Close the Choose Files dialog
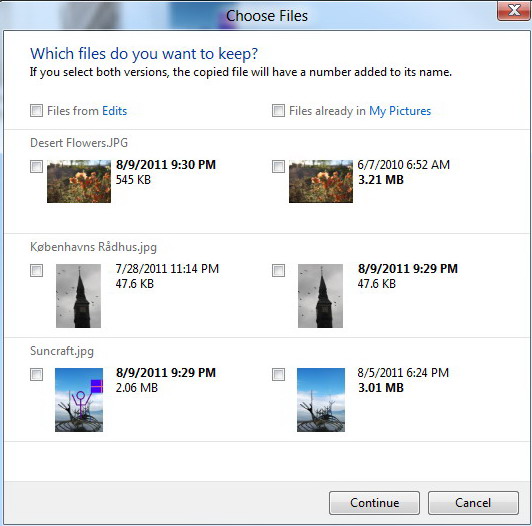The image size is (532, 526). coord(514,11)
